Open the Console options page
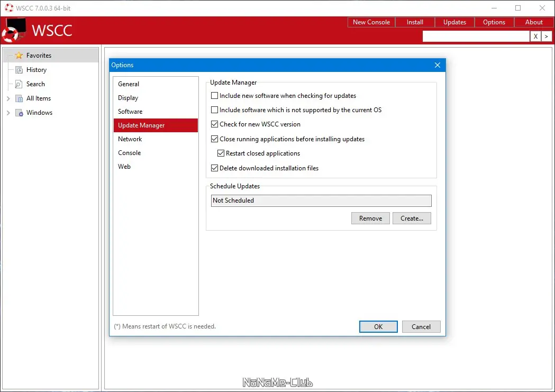The height and width of the screenshot is (392, 555). (x=156, y=153)
